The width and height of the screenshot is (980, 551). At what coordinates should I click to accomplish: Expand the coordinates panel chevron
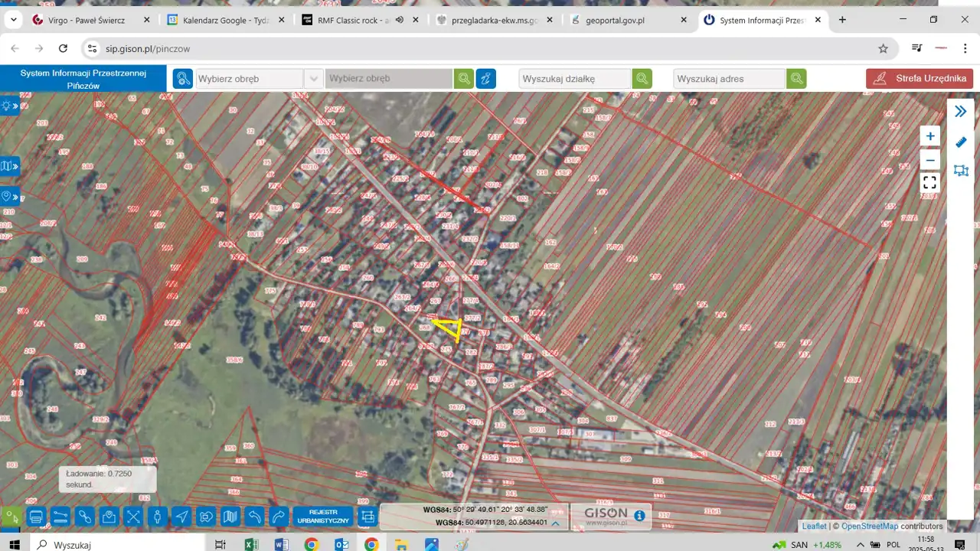click(x=555, y=523)
